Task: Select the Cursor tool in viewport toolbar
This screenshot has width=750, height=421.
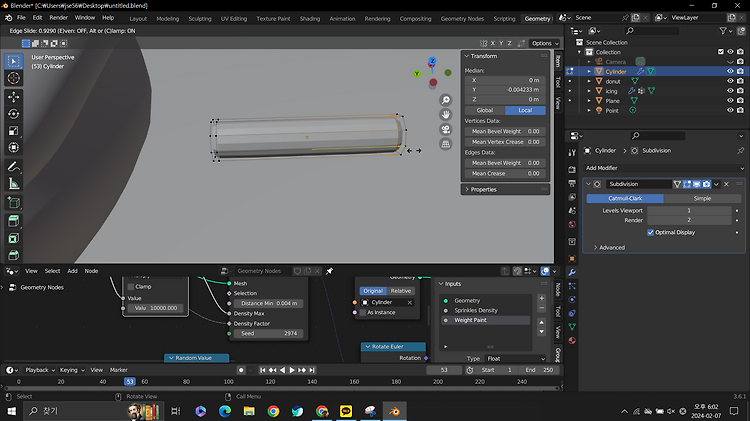Action: (14, 78)
